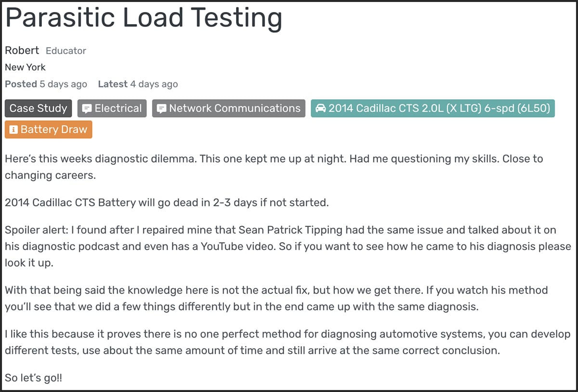Click the info icon on Battery Draw tag
The height and width of the screenshot is (392, 578).
pyautogui.click(x=13, y=130)
